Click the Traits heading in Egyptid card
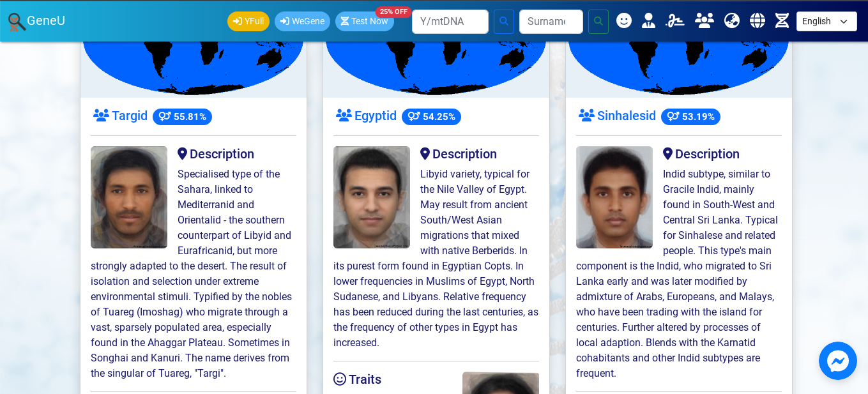The image size is (868, 394). point(365,379)
